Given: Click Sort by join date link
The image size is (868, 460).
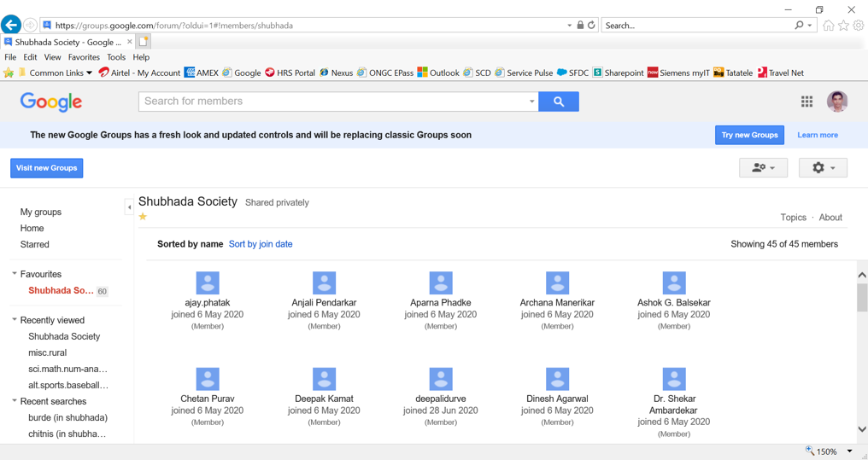Looking at the screenshot, I should 261,244.
